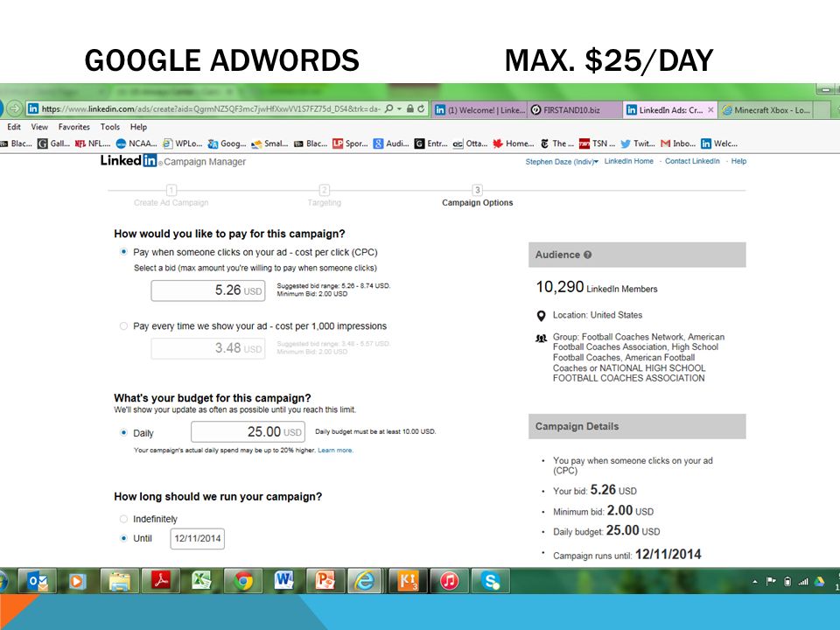Open Outlook from the taskbar

tap(38, 581)
